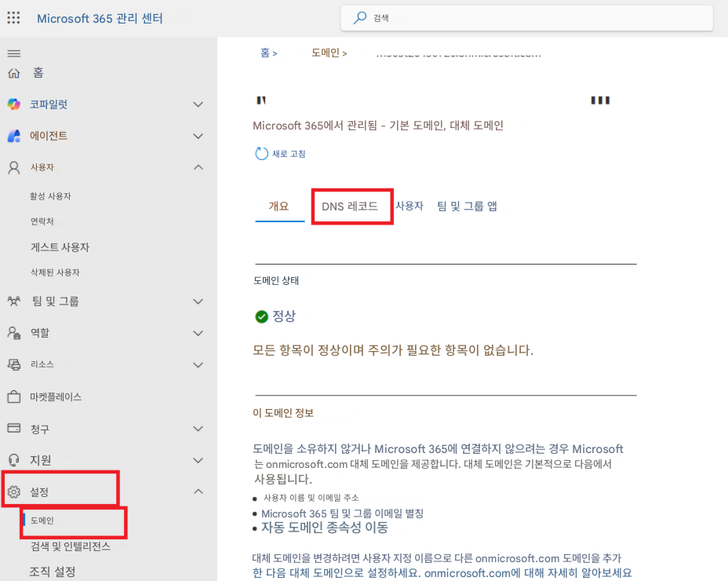Collapse the navigation hamburger menu
Viewport: 728px width, 581px height.
(14, 53)
